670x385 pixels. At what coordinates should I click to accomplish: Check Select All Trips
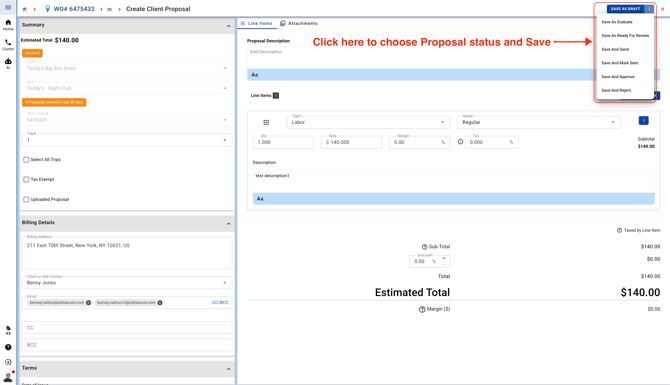click(26, 159)
